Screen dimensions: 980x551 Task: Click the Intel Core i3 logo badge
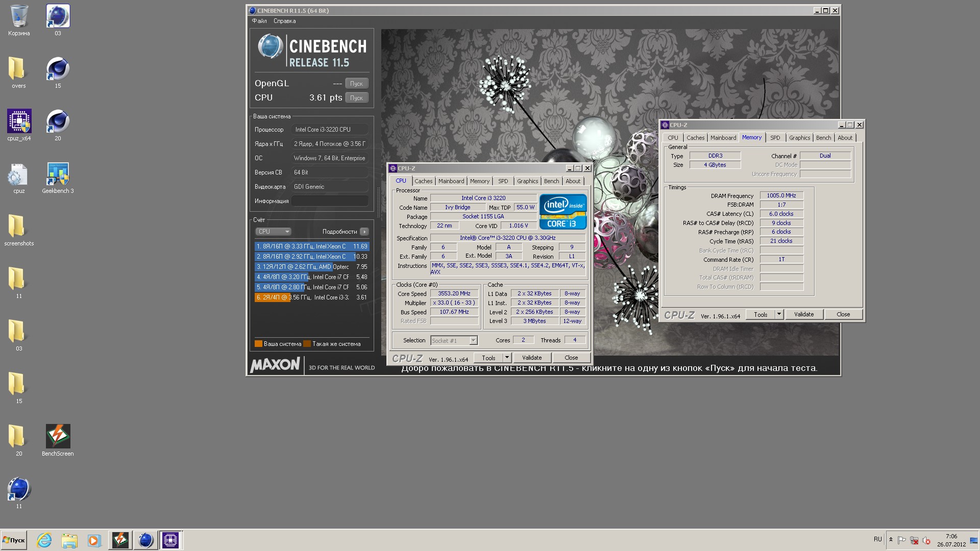coord(563,212)
